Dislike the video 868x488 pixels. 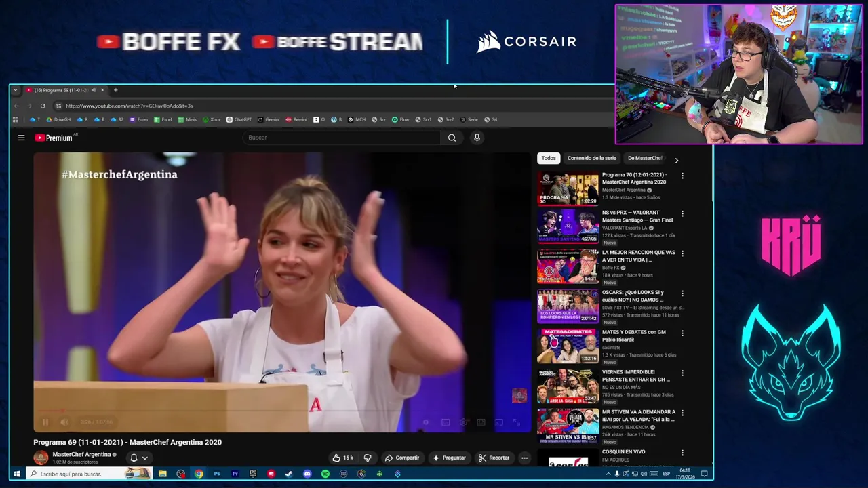click(x=368, y=457)
